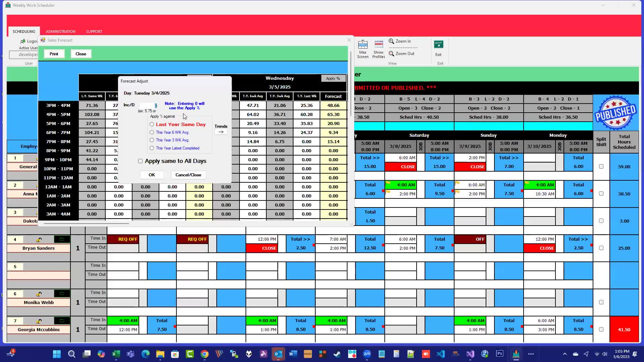Click the green box icon for Georgia Mccubbins
The width and height of the screenshot is (644, 362).
point(62,321)
